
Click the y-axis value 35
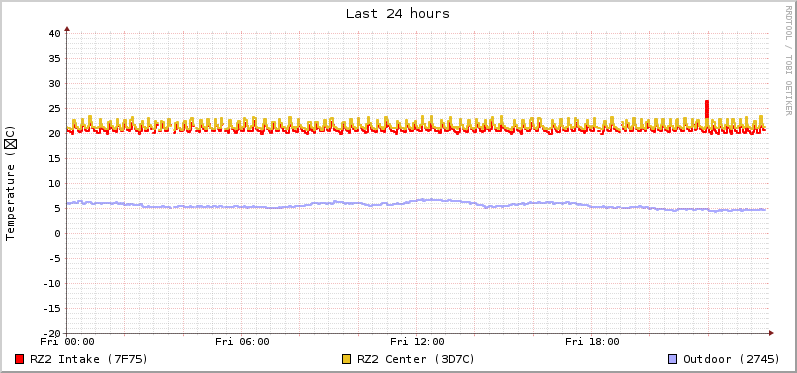pyautogui.click(x=54, y=58)
